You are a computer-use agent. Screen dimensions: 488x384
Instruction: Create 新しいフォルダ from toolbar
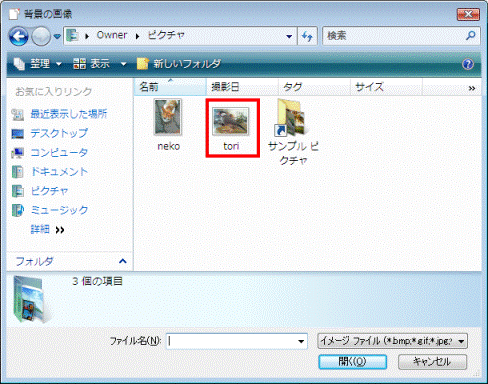tap(179, 63)
